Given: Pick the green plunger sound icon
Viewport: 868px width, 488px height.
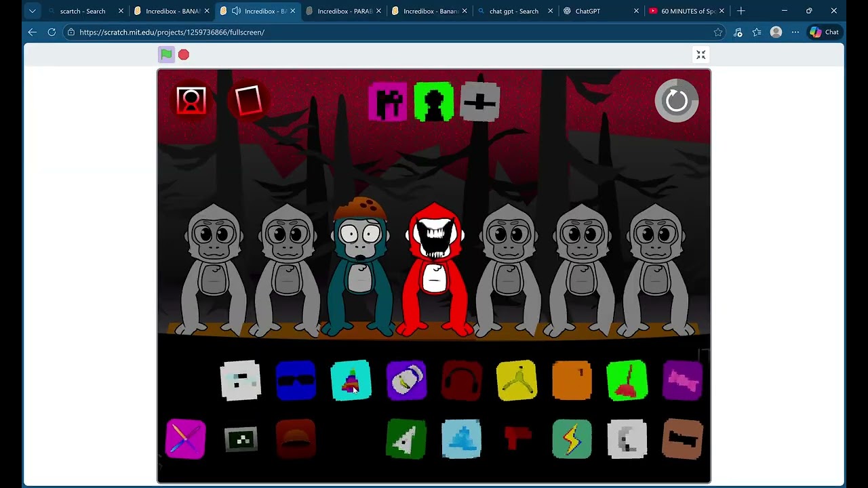Looking at the screenshot, I should [x=627, y=380].
